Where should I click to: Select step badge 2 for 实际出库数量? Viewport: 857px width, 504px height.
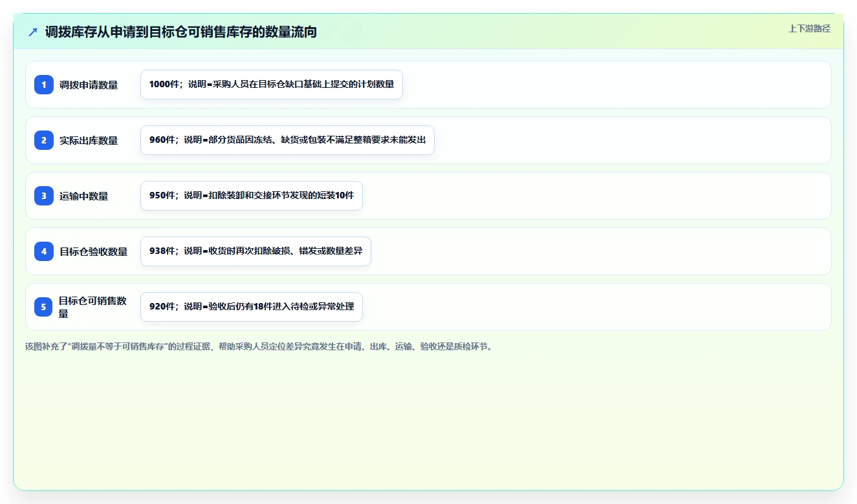44,140
